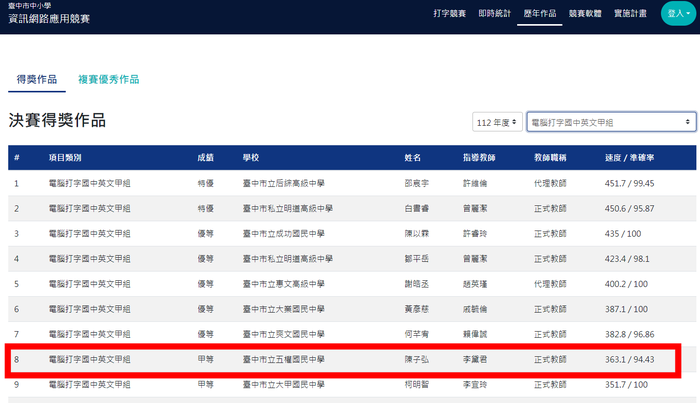Click the 學校 column header
This screenshot has width=700, height=403.
tap(251, 158)
